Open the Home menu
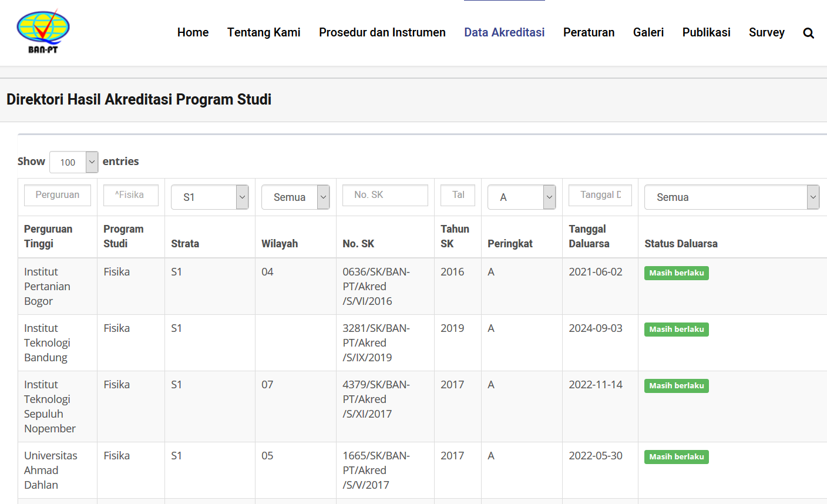 (x=193, y=32)
